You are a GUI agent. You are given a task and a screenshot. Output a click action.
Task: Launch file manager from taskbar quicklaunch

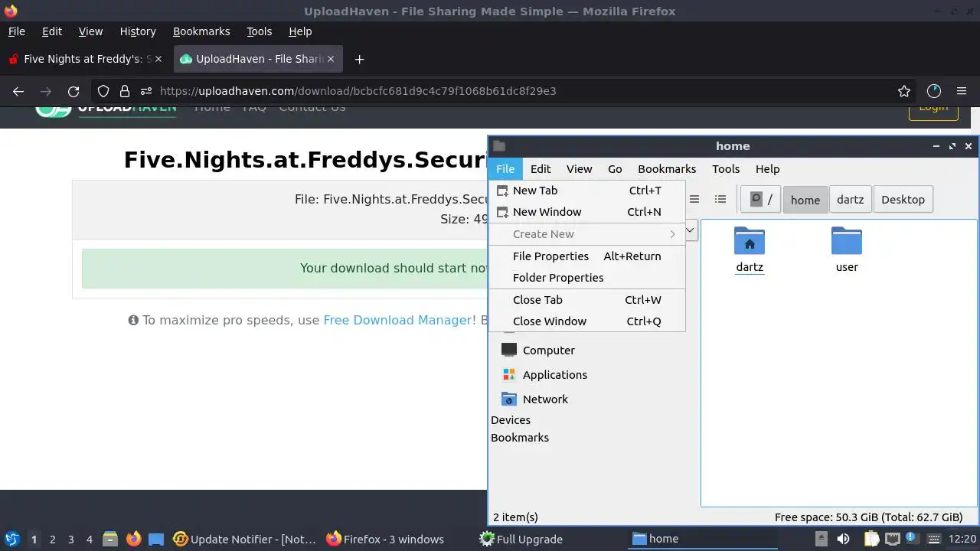point(110,539)
